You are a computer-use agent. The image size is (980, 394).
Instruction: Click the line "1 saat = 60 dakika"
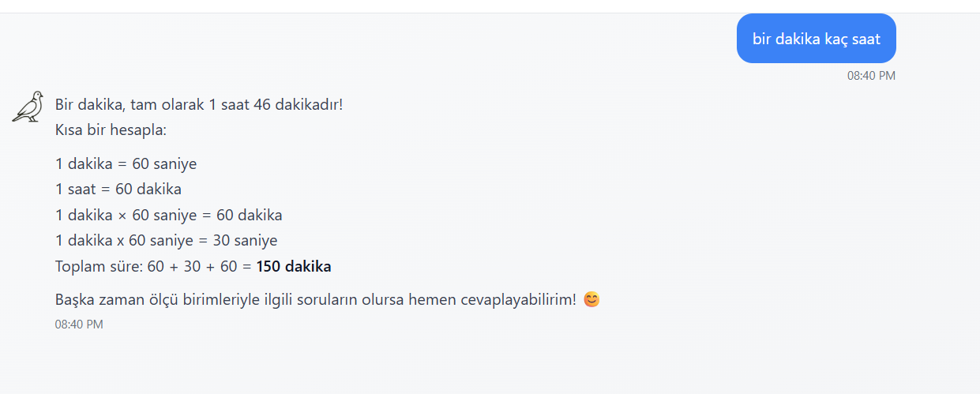coord(118,189)
